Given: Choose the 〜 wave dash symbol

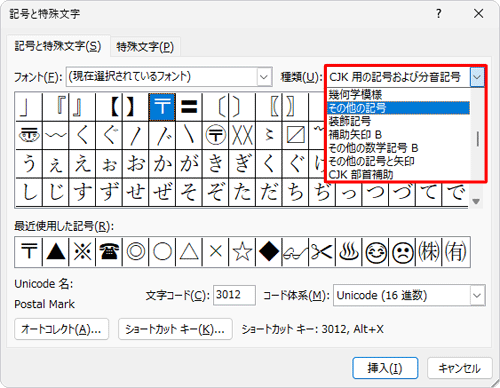Looking at the screenshot, I should tap(55, 135).
